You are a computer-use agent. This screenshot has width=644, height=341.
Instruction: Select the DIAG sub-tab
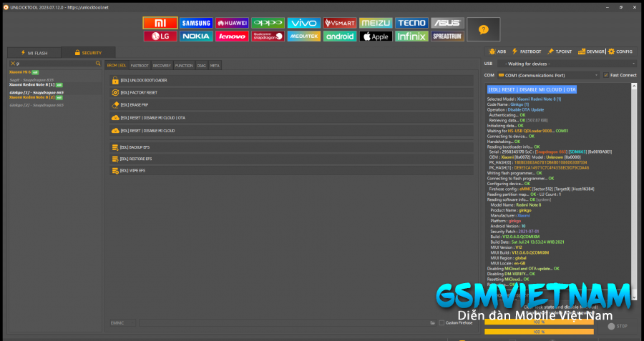201,66
